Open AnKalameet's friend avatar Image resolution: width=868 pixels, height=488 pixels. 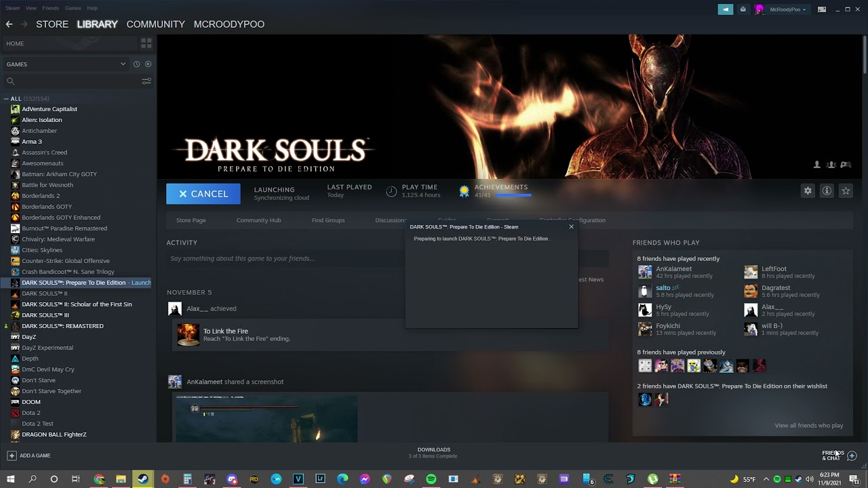[x=645, y=272]
